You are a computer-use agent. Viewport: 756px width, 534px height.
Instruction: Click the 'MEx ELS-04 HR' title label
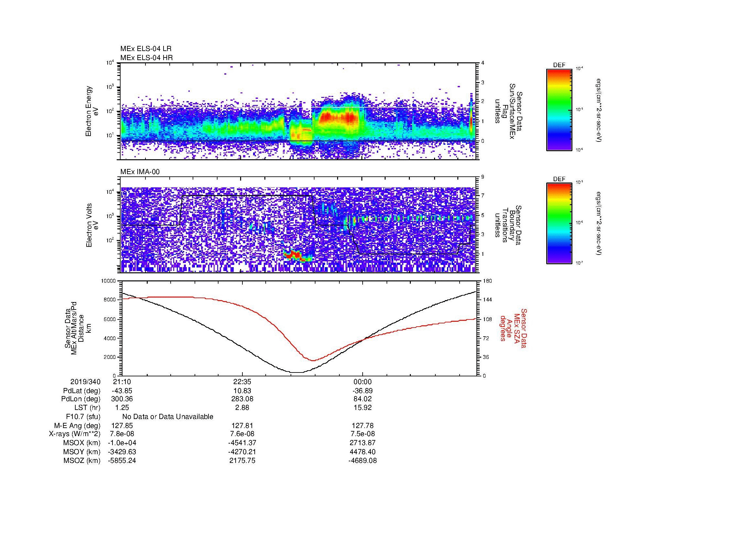(x=146, y=58)
